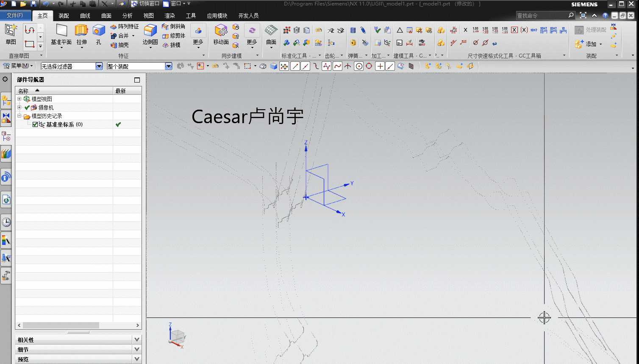Open the Reuse Library sidebar tab

click(6, 154)
